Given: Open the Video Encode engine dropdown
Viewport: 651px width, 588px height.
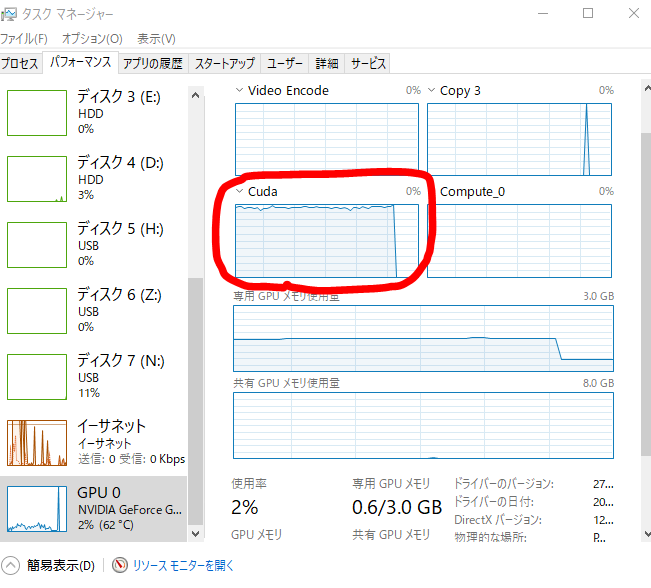Looking at the screenshot, I should (x=239, y=90).
